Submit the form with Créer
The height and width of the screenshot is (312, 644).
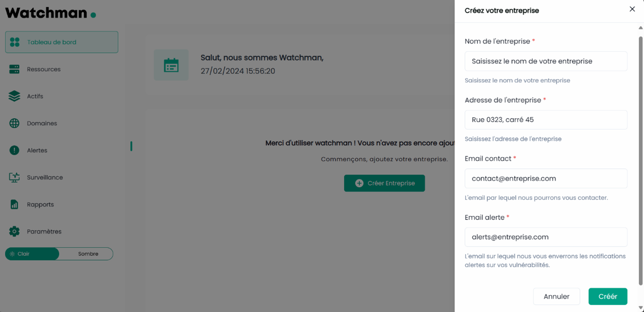(608, 297)
